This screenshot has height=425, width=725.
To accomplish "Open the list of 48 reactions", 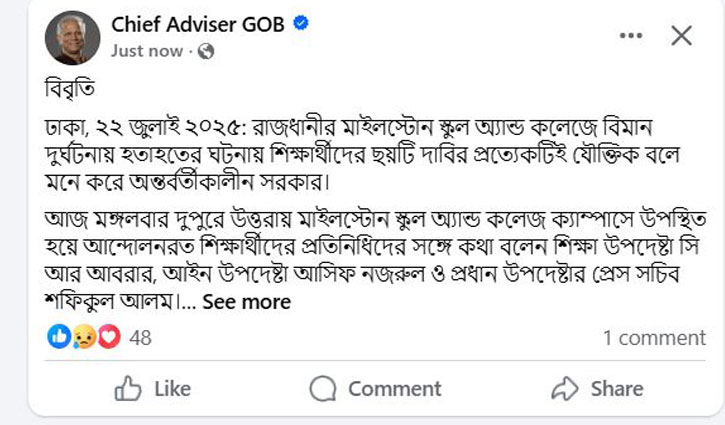I will tap(140, 338).
